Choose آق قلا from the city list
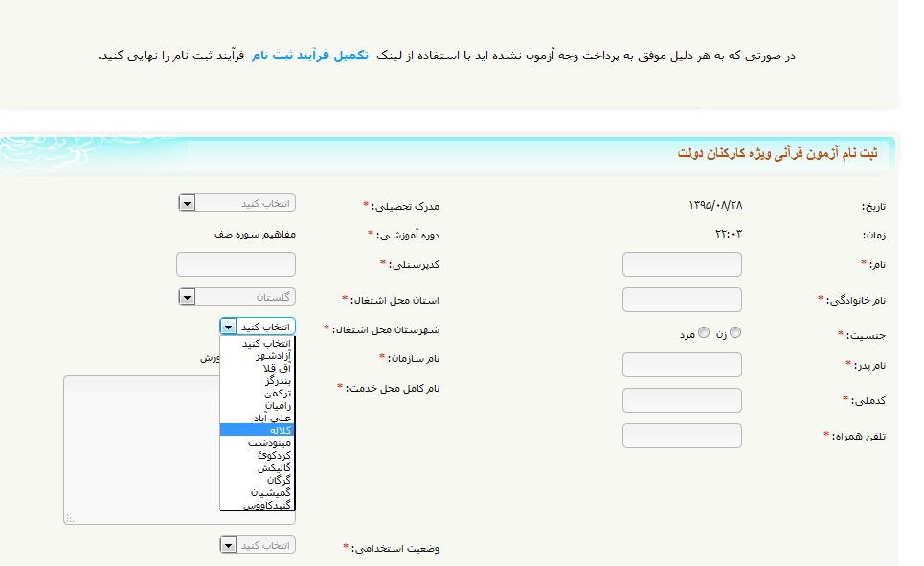 257,368
